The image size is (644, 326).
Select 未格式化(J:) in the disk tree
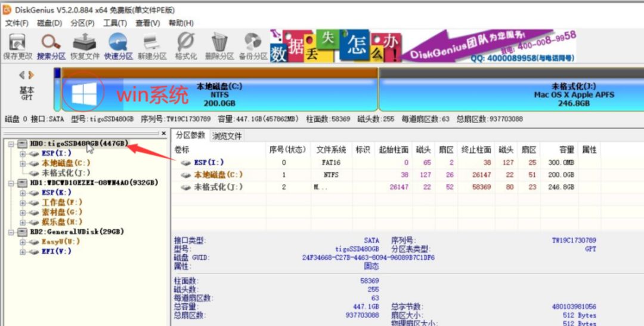coord(66,173)
